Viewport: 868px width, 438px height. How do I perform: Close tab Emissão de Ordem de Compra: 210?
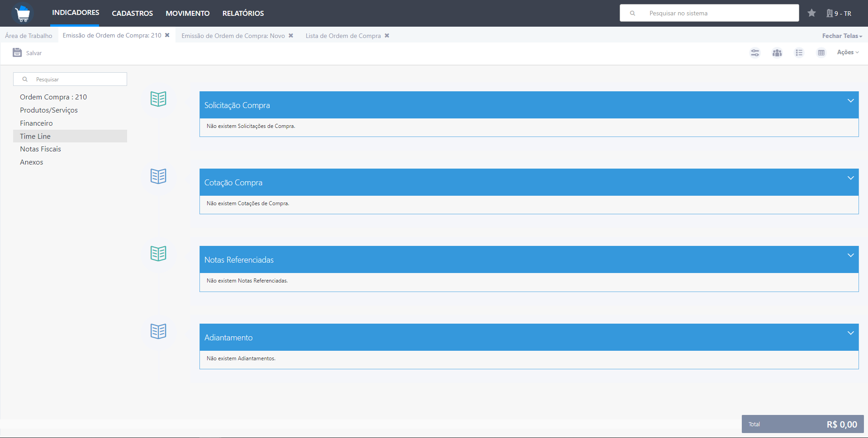(x=167, y=35)
